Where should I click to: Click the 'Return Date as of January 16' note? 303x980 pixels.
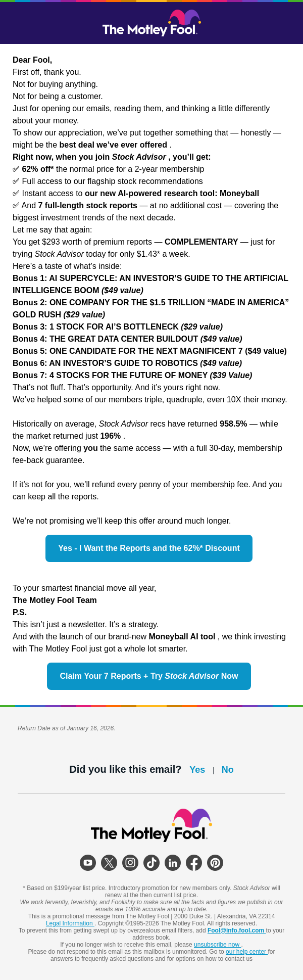click(66, 728)
